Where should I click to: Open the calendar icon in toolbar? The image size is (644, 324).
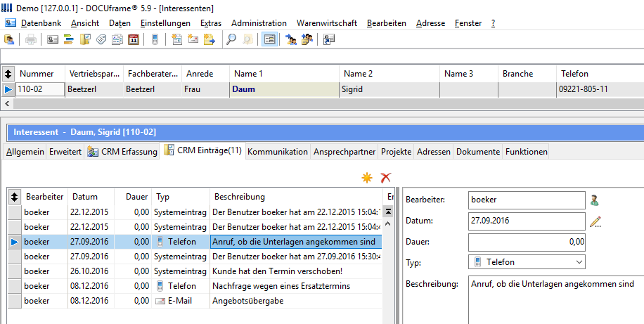point(134,40)
